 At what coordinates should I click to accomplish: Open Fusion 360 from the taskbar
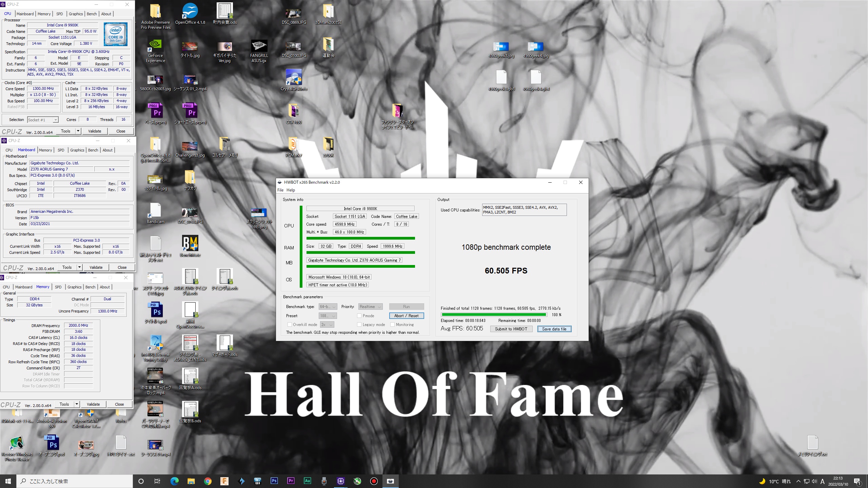coord(224,481)
